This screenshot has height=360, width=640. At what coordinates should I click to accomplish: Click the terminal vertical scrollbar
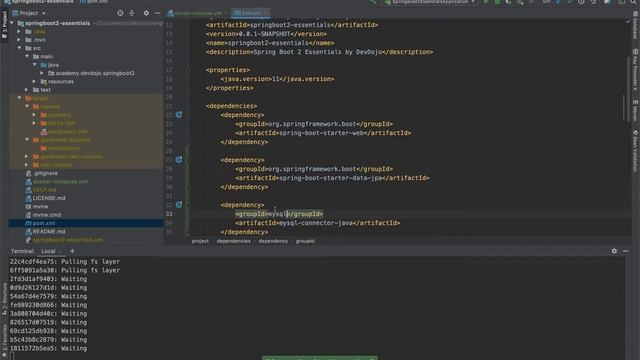point(627,308)
